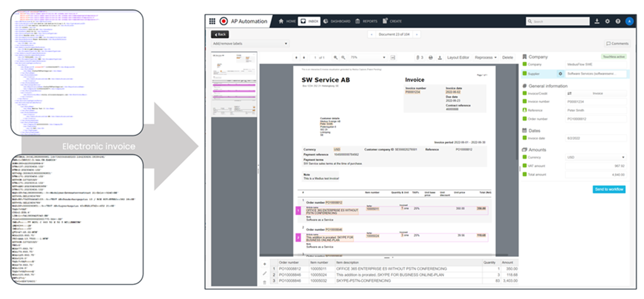Open the user avatar menu

click(x=629, y=21)
